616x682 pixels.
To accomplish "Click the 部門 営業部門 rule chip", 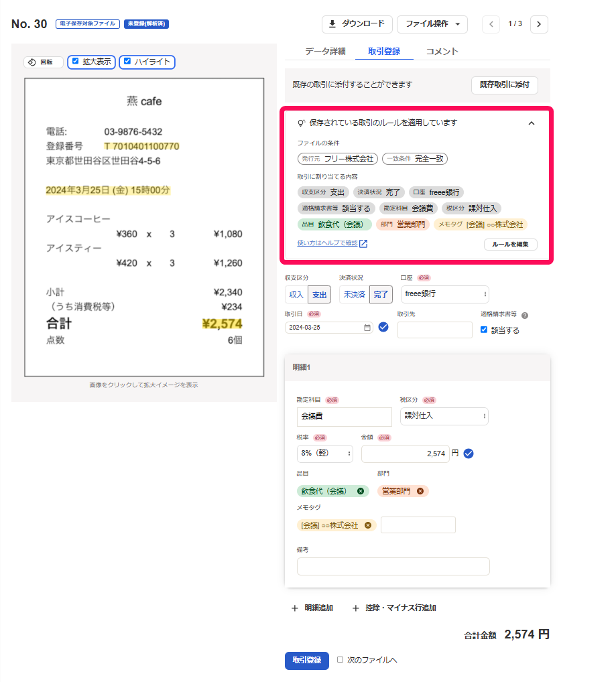I will coord(403,224).
